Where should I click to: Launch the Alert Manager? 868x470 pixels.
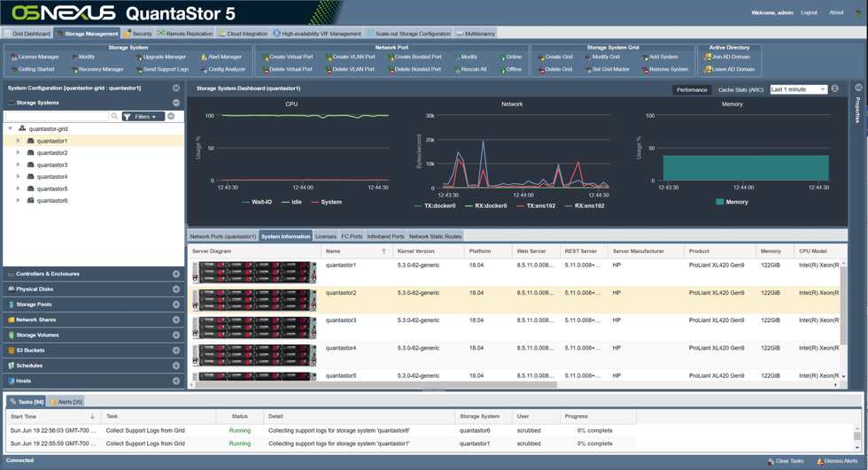point(221,57)
